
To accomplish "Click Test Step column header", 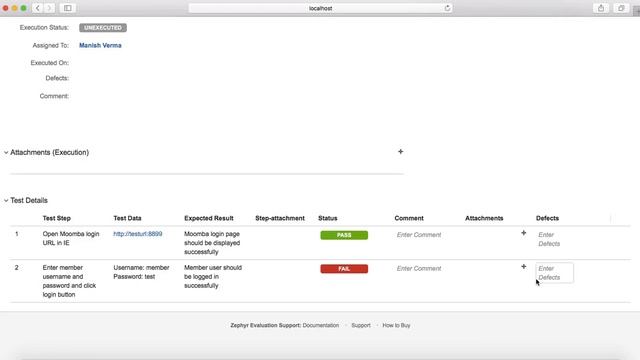I will (x=56, y=218).
